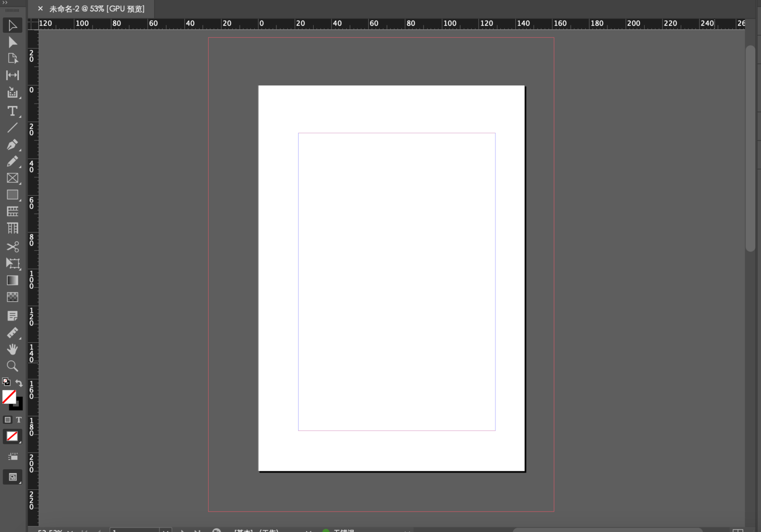Viewport: 761px width, 532px height.
Task: Select the Hand tool
Action: [12, 349]
